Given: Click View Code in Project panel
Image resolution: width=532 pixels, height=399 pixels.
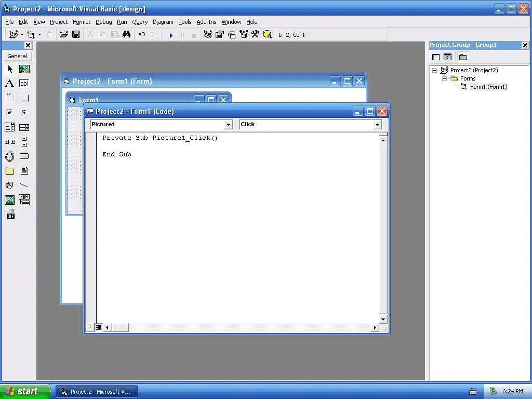Looking at the screenshot, I should (x=436, y=57).
